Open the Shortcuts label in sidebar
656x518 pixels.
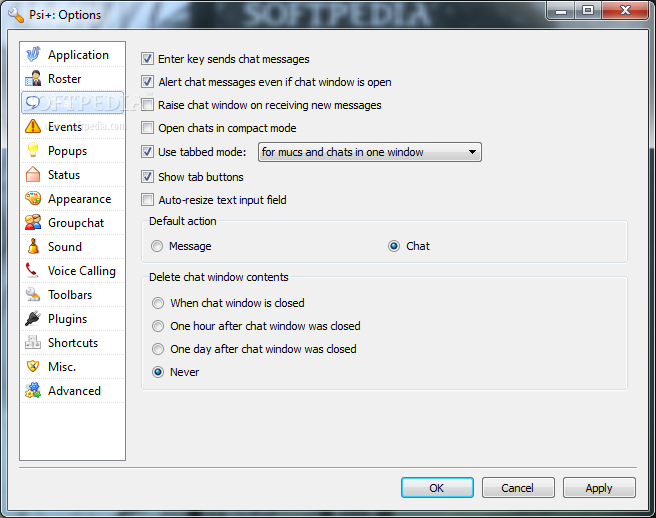[x=73, y=343]
